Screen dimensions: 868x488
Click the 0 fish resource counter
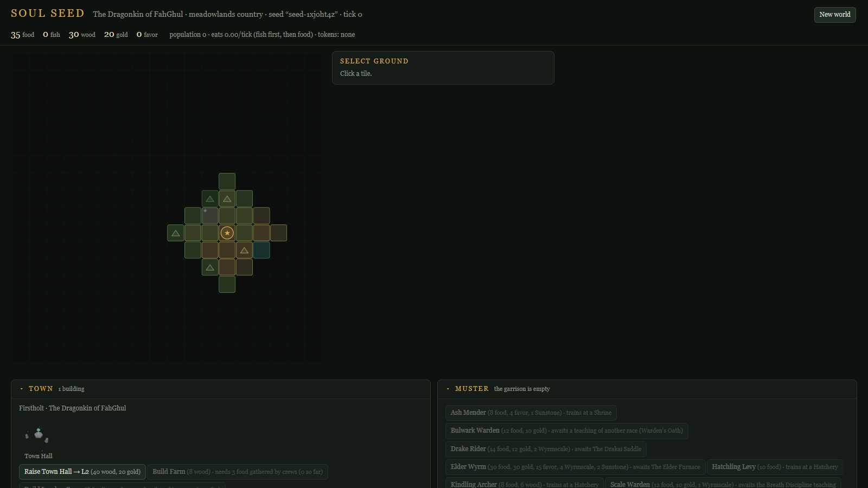point(52,35)
